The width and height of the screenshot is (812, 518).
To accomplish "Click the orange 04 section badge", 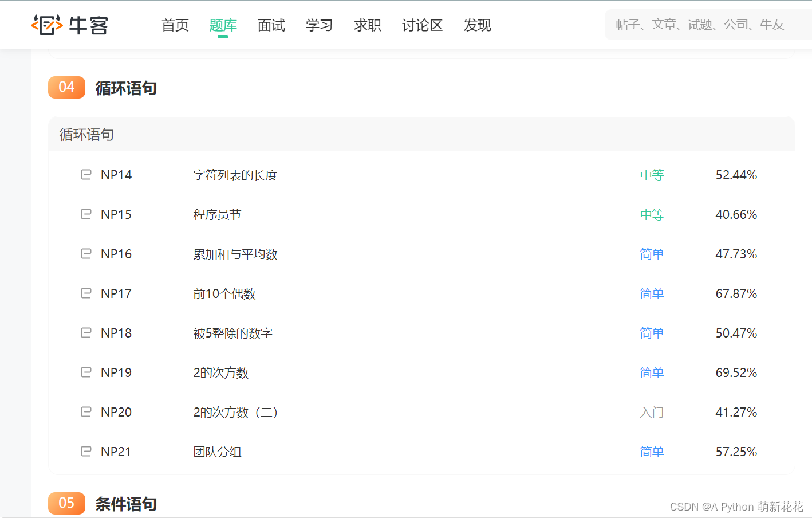I will point(66,87).
